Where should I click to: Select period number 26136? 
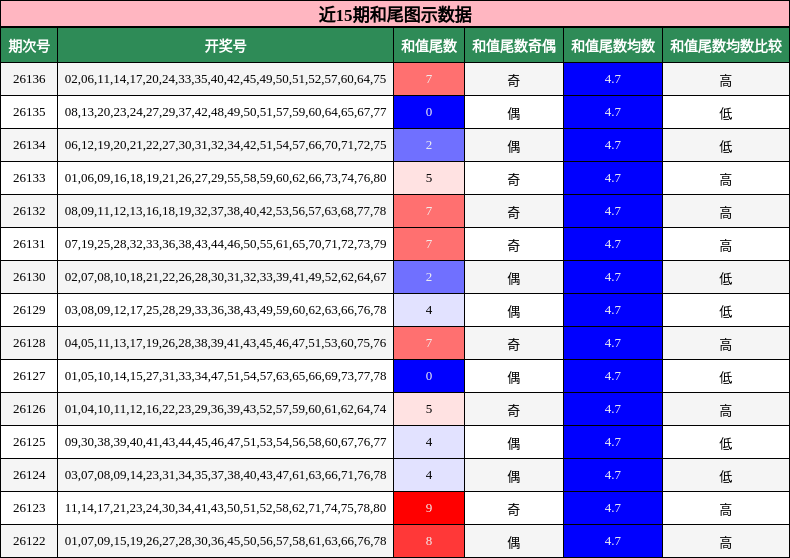tap(29, 79)
